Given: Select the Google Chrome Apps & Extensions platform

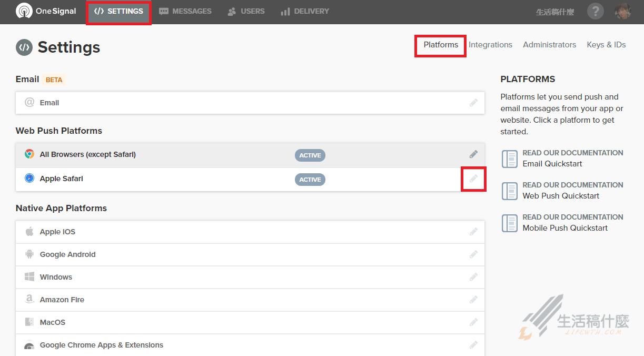Looking at the screenshot, I should 102,345.
